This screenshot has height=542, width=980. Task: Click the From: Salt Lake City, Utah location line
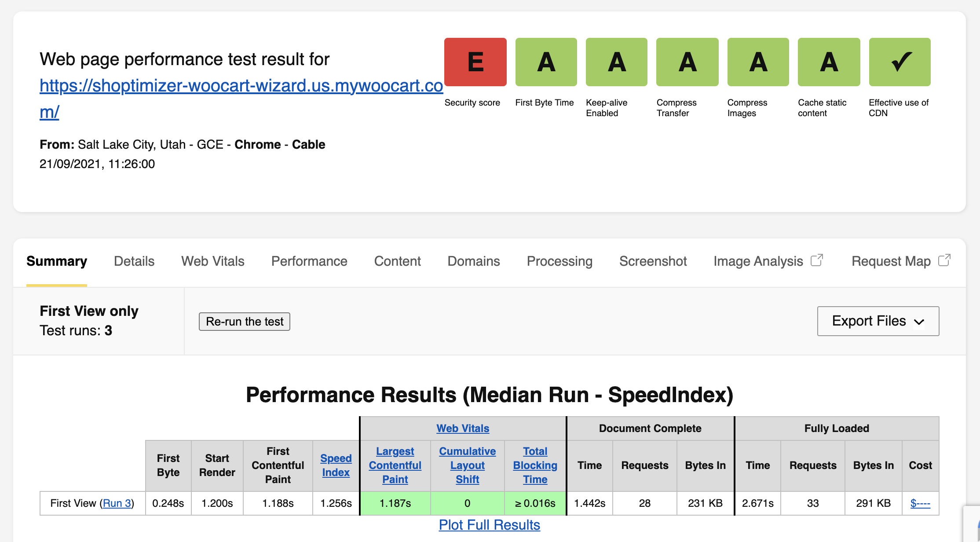pos(183,145)
